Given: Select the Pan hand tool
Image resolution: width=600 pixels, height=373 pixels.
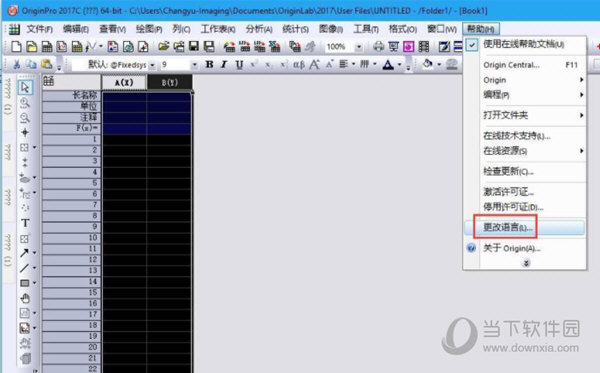Looking at the screenshot, I should [x=25, y=298].
